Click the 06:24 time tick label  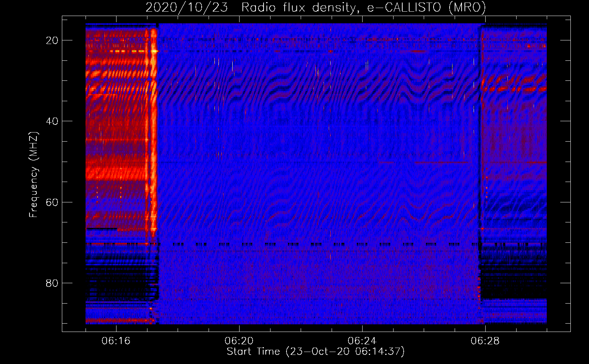click(x=362, y=341)
